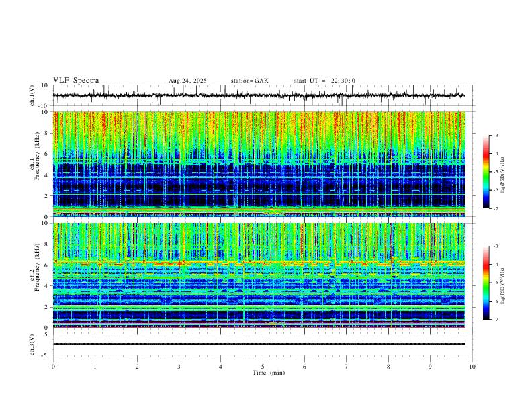Click the "Time (min)" axis label

point(269,373)
